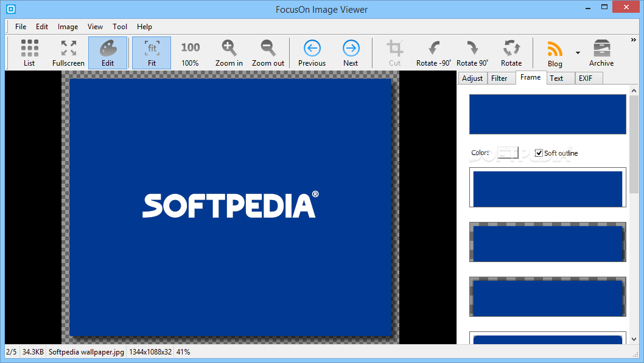
Task: Click the frame panel scrollbar thumb
Action: coord(634,144)
